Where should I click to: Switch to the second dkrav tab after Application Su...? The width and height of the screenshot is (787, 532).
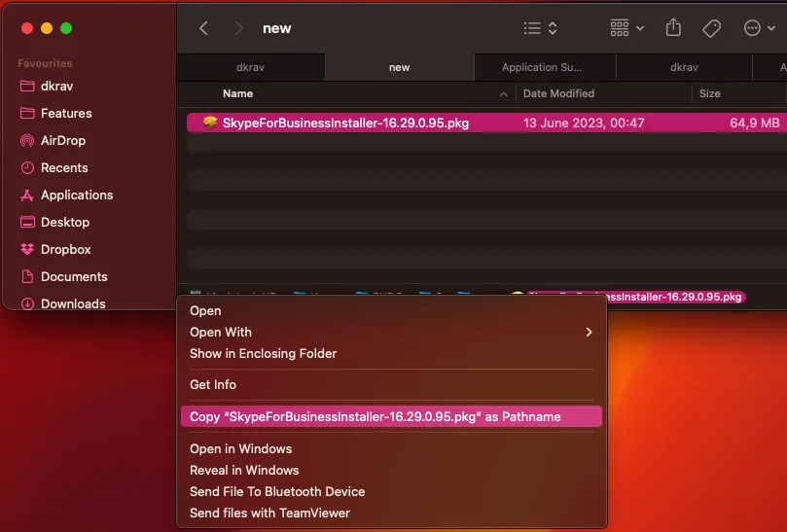(684, 67)
